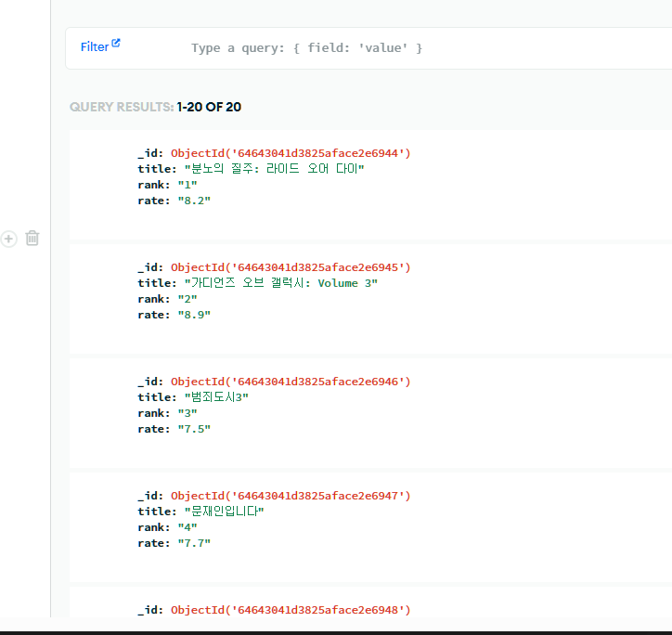Click the title "가디언즈 오브 갤럭시: Volume 3"
Image resolution: width=672 pixels, height=635 pixels.
click(x=281, y=283)
